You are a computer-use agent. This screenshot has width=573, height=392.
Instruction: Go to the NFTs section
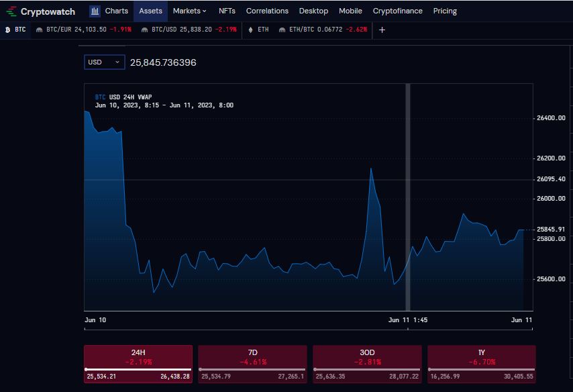227,11
